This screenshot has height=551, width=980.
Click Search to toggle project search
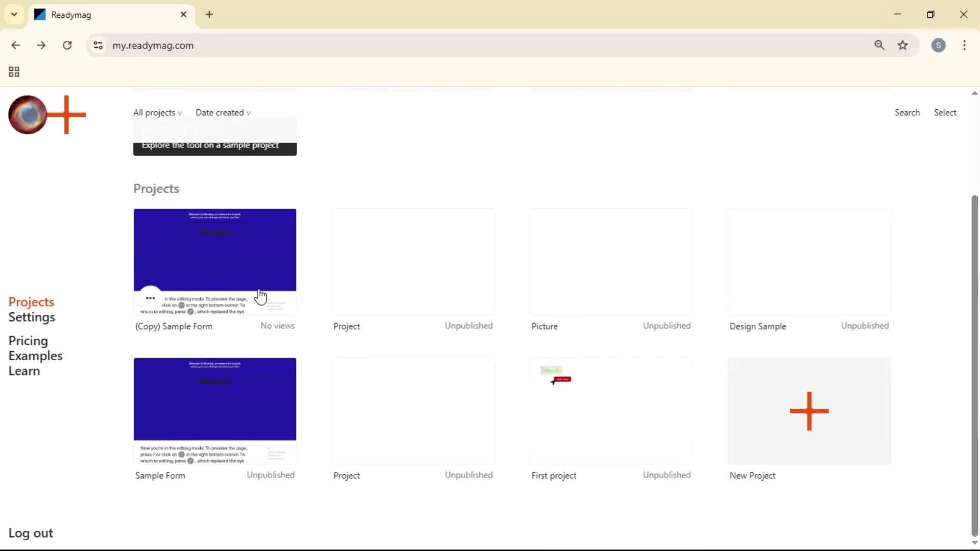click(x=908, y=112)
